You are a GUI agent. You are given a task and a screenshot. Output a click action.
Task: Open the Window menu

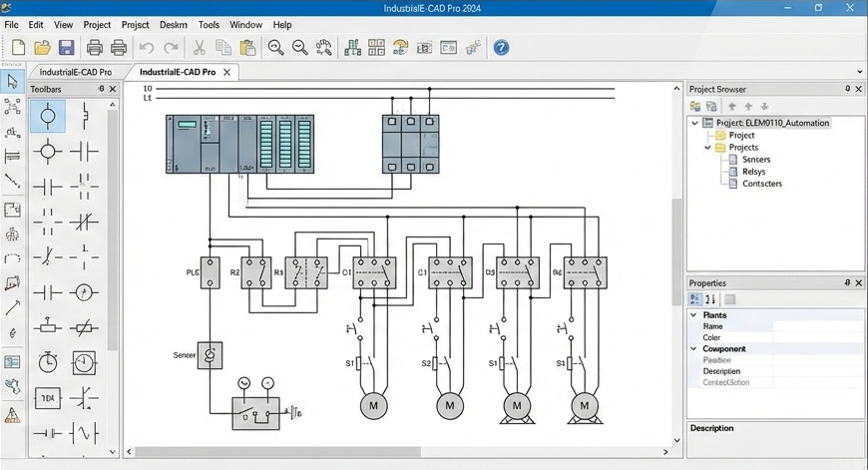click(x=245, y=25)
